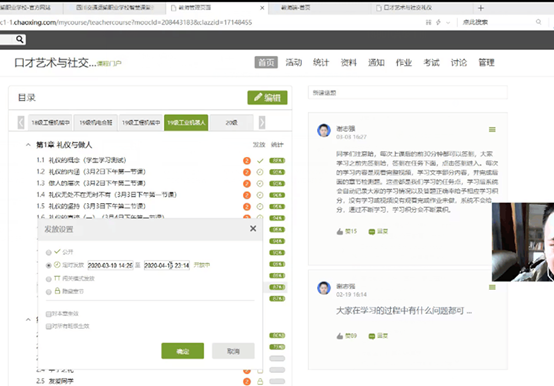
Task: Open the 统计 nav tab
Action: tap(321, 63)
